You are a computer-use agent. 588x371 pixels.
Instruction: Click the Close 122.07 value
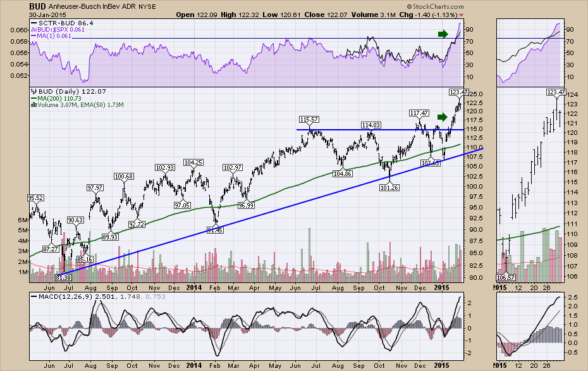[x=325, y=15]
